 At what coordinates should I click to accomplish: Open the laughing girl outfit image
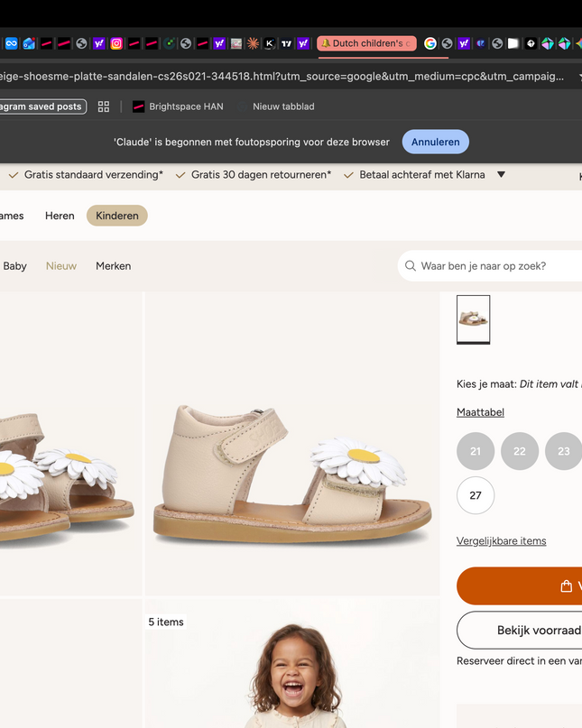click(292, 664)
